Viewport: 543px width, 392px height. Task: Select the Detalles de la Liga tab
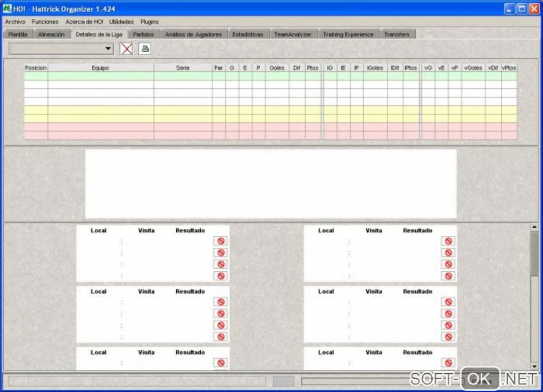(x=98, y=34)
